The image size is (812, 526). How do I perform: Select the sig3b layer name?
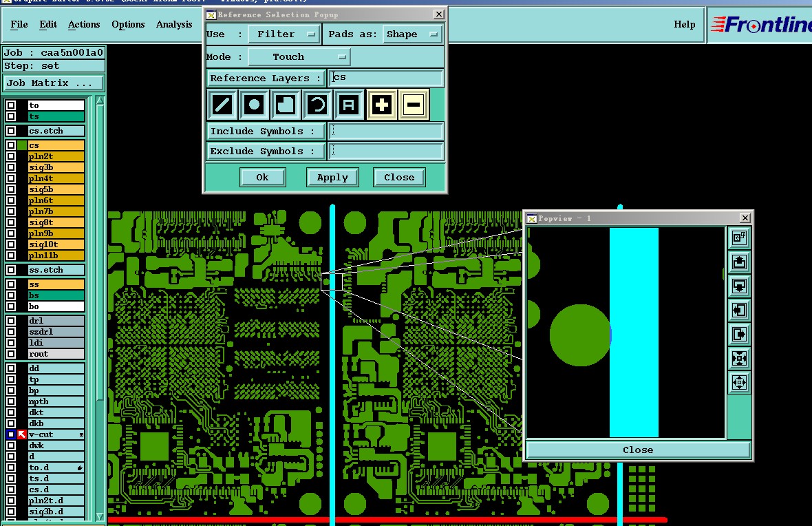[56, 167]
